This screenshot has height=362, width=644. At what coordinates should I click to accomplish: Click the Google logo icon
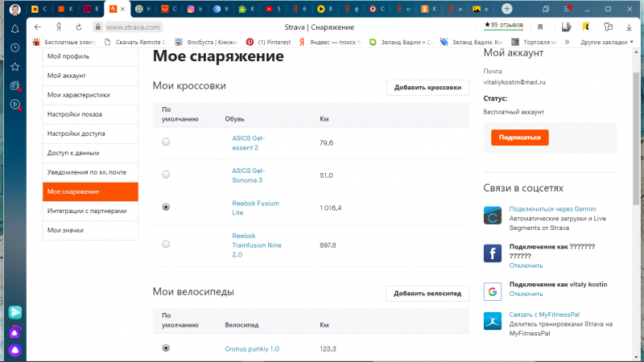(x=493, y=291)
